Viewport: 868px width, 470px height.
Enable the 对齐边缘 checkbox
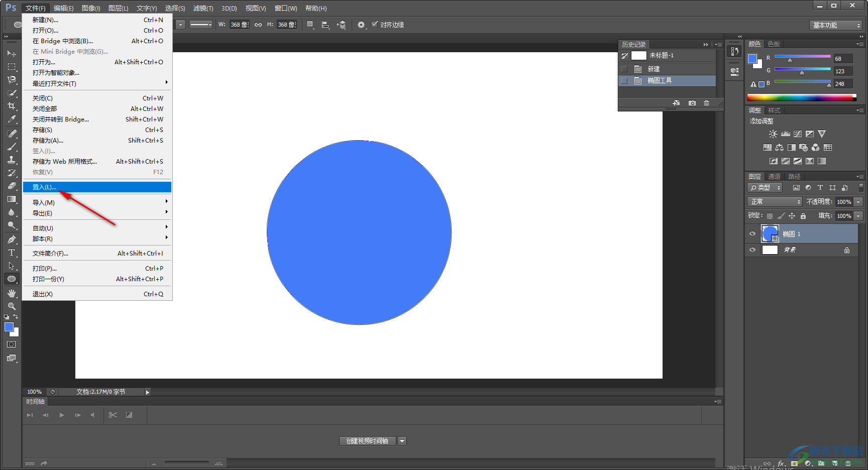click(374, 24)
